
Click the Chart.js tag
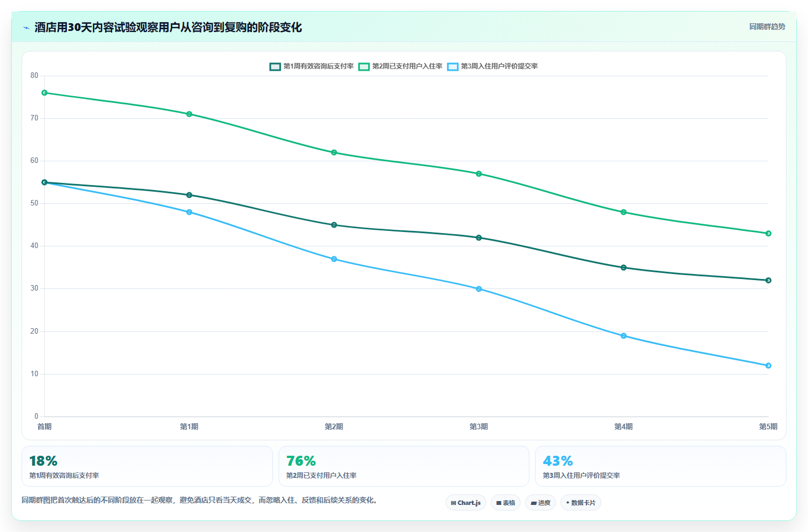[466, 503]
